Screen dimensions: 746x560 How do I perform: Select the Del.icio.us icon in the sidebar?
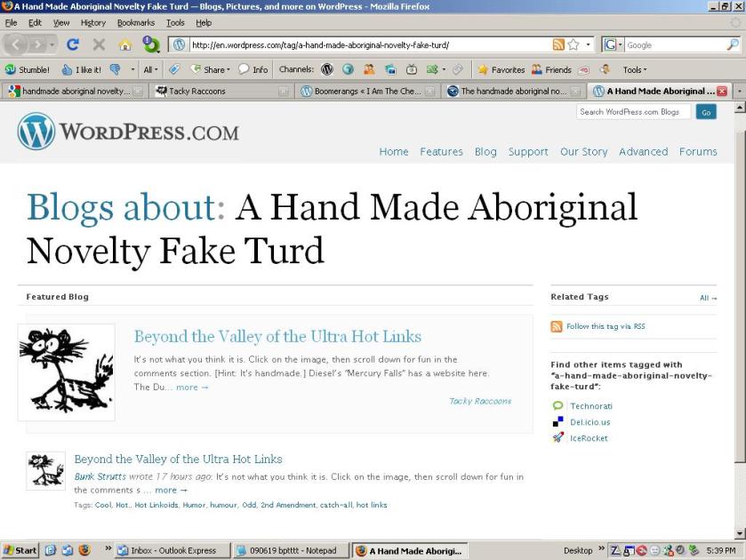coord(557,422)
